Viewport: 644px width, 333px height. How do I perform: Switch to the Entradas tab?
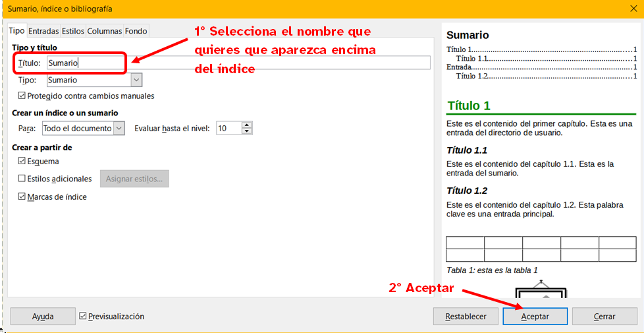(x=43, y=31)
